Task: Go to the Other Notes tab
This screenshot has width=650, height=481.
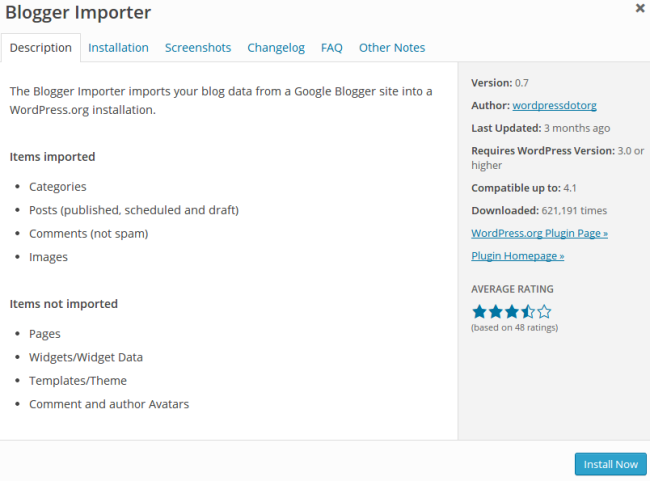Action: pyautogui.click(x=392, y=48)
